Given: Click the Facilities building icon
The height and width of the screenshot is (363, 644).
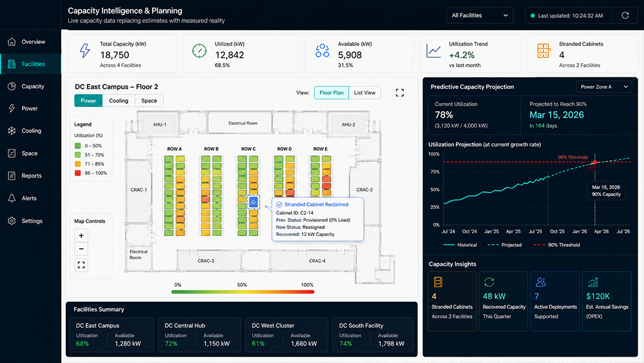Looking at the screenshot, I should (x=12, y=64).
